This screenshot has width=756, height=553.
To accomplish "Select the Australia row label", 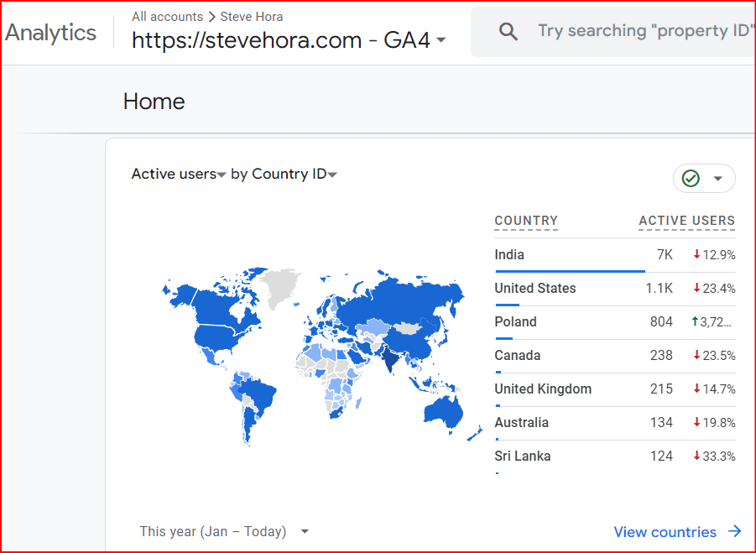I will click(x=521, y=422).
